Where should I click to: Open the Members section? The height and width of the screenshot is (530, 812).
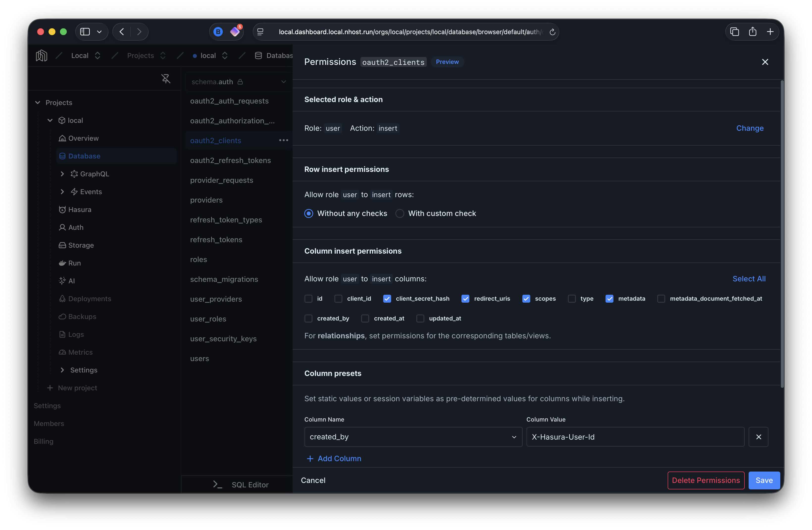click(49, 423)
